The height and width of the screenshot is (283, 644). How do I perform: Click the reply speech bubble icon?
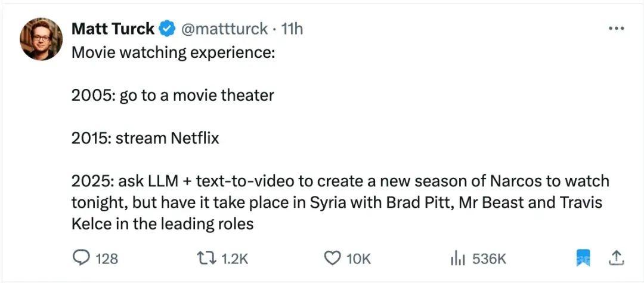[81, 258]
